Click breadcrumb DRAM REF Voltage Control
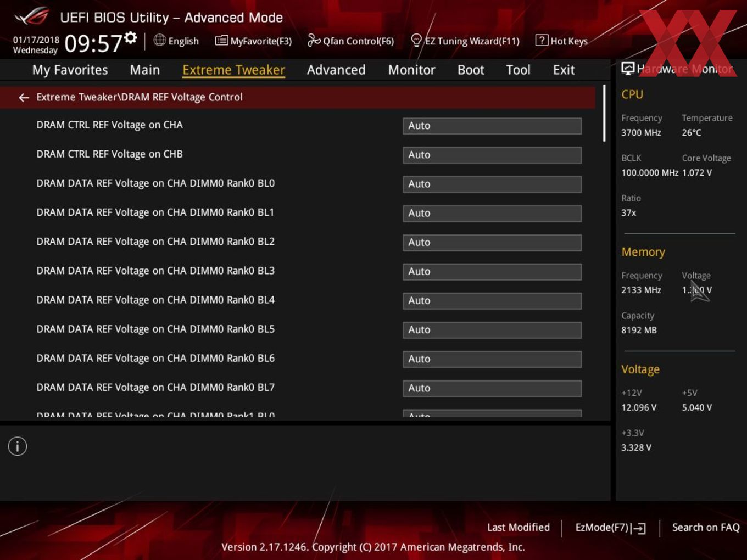Screen dimensions: 747x560 pyautogui.click(x=181, y=97)
